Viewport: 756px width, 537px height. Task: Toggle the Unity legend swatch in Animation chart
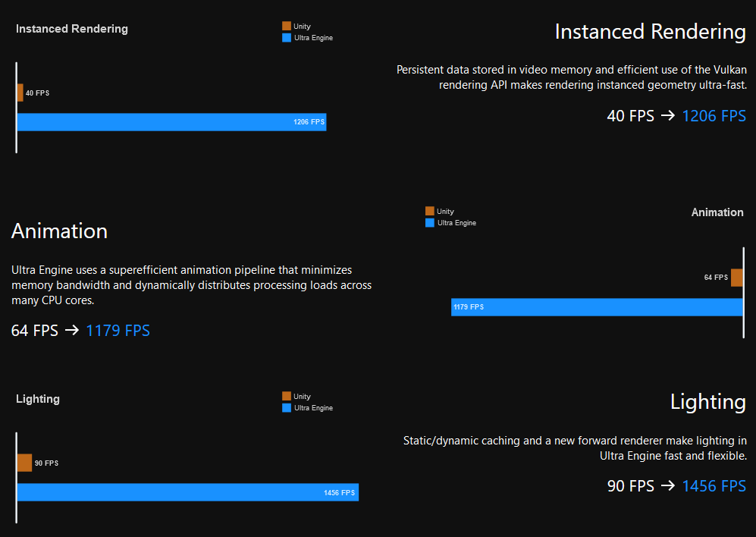(x=430, y=212)
